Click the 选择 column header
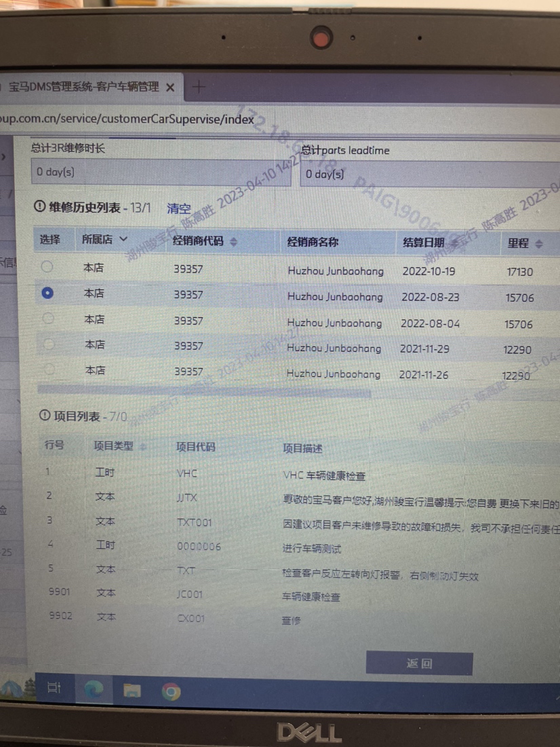Screen dimensions: 560x747 (50, 239)
